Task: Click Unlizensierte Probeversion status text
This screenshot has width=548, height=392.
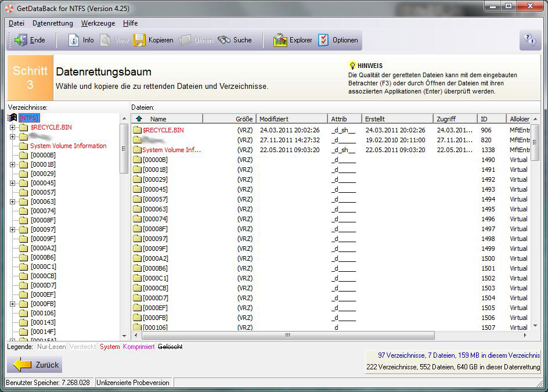Action: (x=133, y=383)
